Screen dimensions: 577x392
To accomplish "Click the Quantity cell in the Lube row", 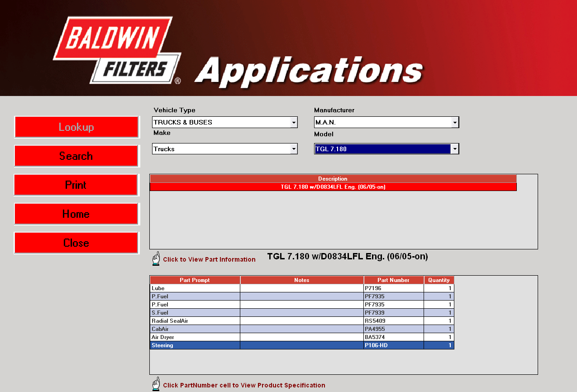I will click(439, 288).
